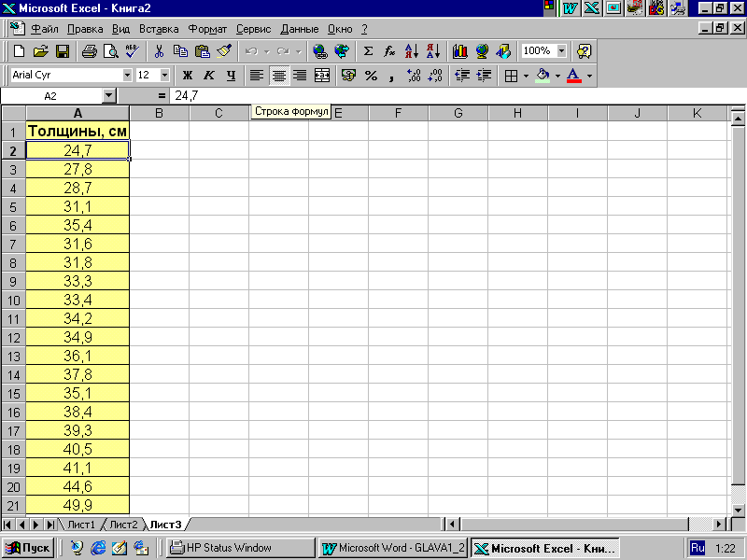Click the vertical scrollbar down arrow

click(738, 510)
